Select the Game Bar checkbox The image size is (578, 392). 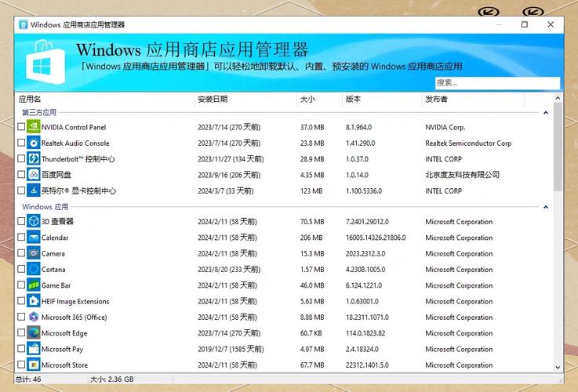point(21,285)
